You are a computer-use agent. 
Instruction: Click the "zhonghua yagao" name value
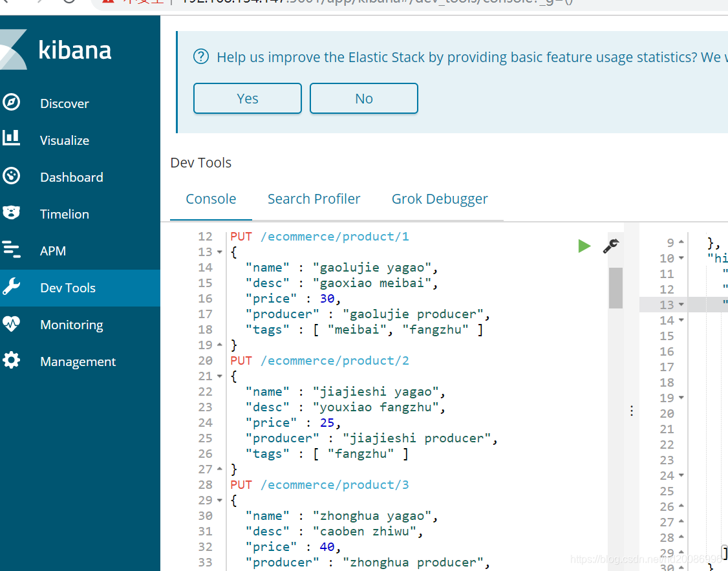click(371, 516)
